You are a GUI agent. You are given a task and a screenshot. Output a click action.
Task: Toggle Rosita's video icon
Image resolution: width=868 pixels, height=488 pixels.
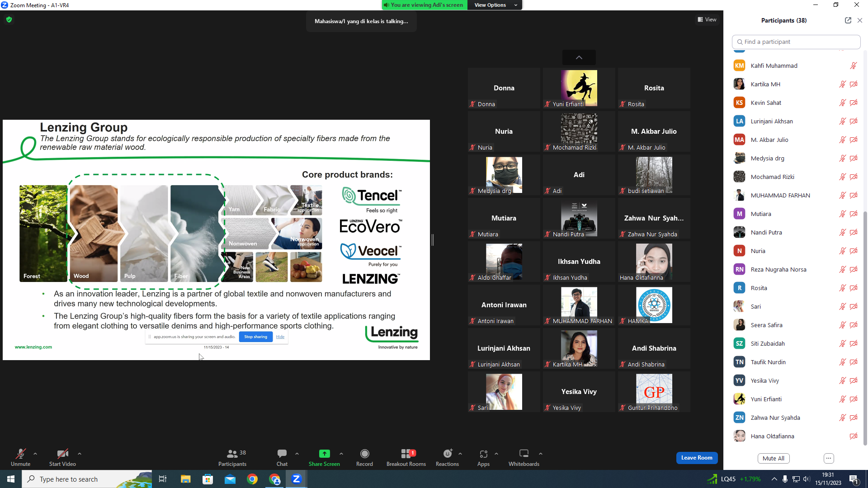click(x=854, y=288)
